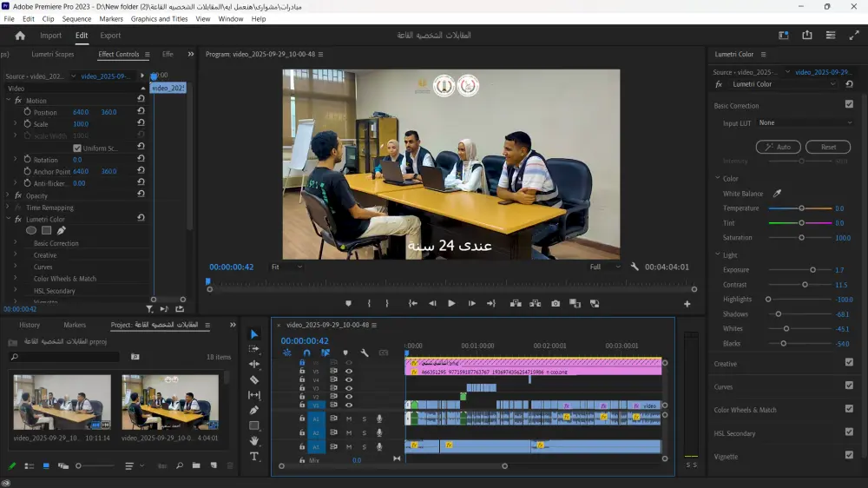
Task: Expand the Opacity effect section
Action: 8,196
